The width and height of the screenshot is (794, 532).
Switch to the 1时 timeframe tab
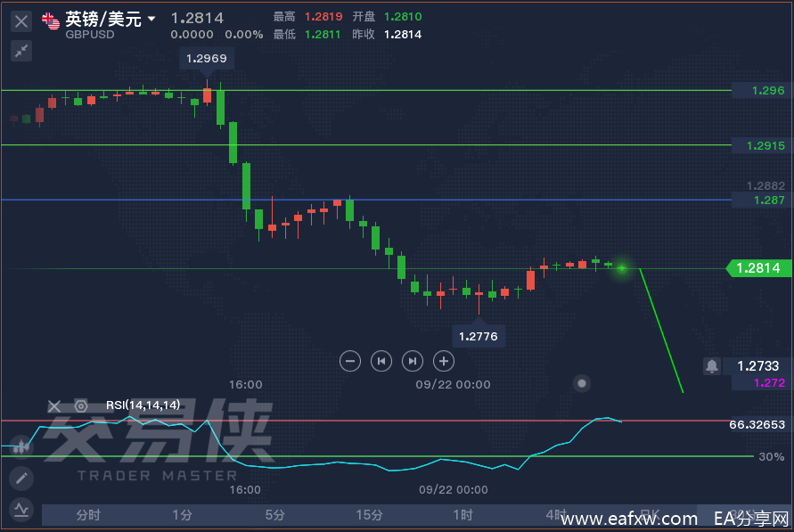click(x=462, y=515)
